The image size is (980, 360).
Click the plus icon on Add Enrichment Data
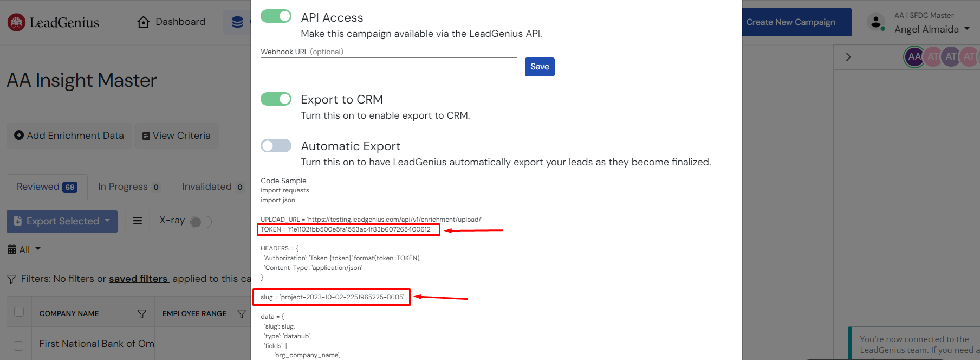(19, 136)
